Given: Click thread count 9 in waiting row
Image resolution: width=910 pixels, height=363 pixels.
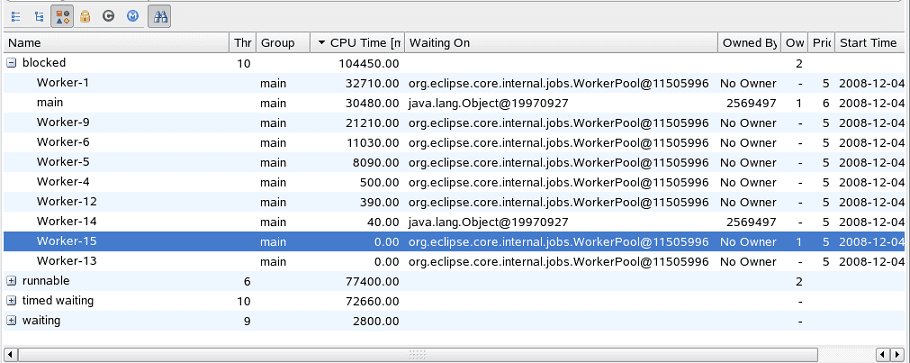Looking at the screenshot, I should (247, 321).
